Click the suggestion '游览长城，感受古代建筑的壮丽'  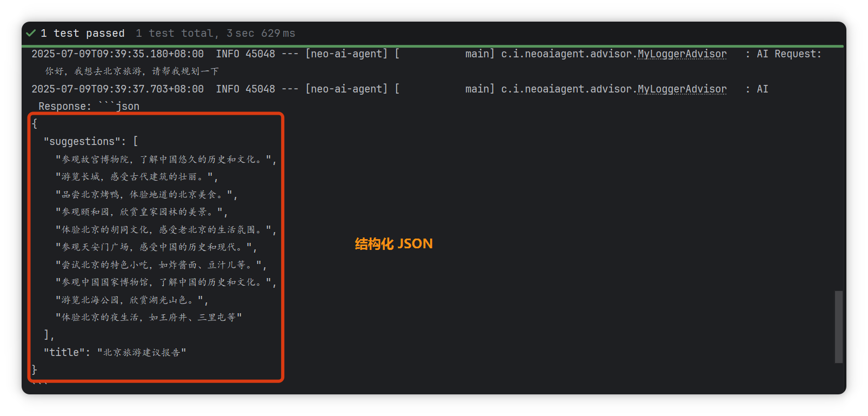(137, 177)
